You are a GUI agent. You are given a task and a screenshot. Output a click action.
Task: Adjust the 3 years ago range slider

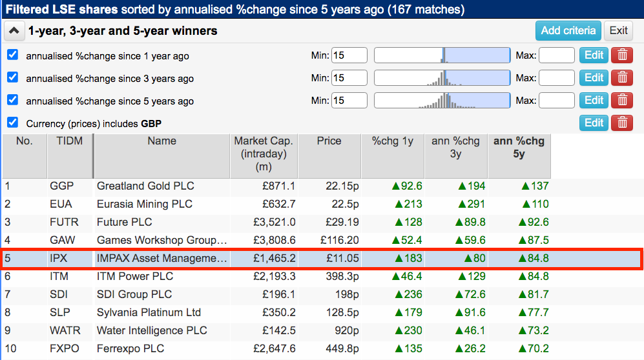pos(442,77)
